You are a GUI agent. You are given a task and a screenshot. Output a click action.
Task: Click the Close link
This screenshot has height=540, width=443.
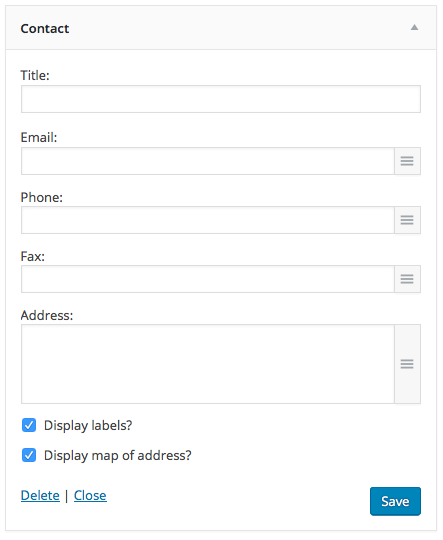[x=90, y=496]
